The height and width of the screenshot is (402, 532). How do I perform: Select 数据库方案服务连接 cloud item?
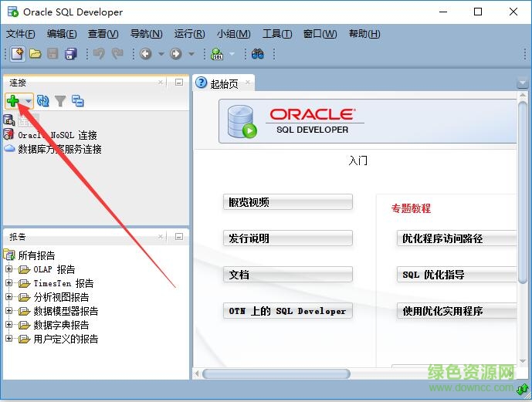pyautogui.click(x=59, y=149)
